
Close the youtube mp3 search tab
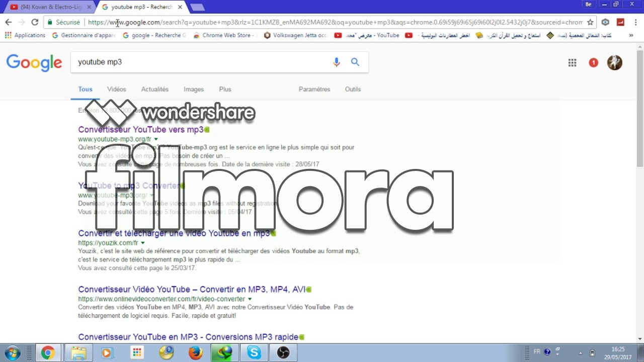180,7
